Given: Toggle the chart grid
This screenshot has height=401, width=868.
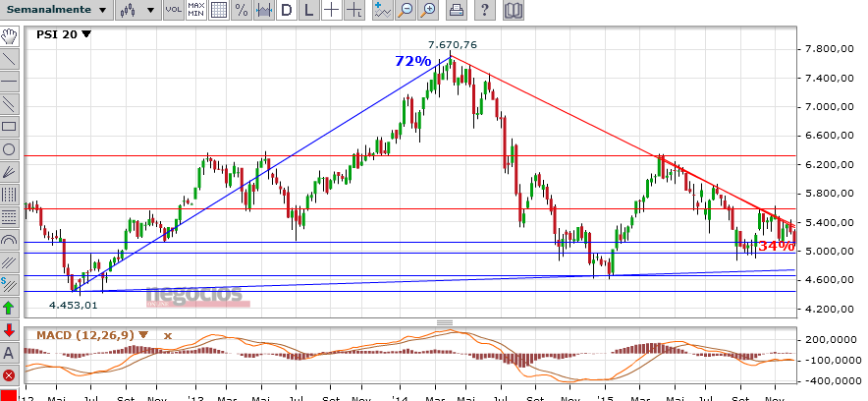Looking at the screenshot, I should click(x=219, y=10).
